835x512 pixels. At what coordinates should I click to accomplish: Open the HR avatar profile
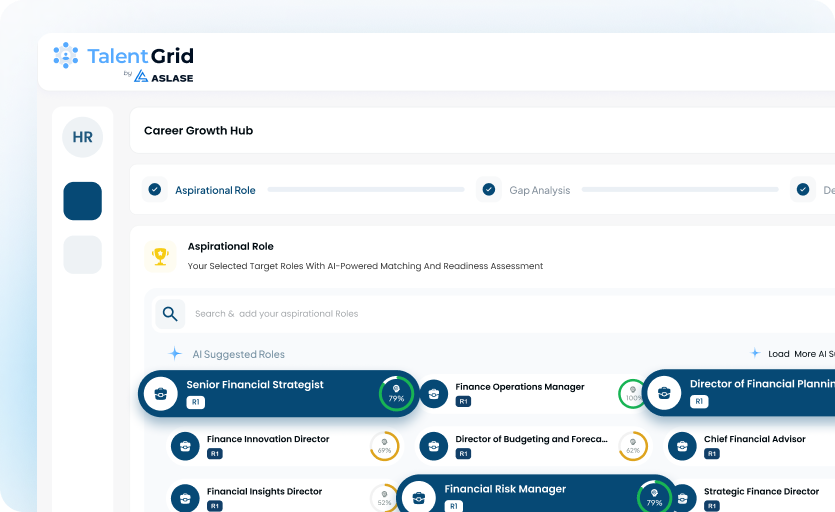[83, 137]
